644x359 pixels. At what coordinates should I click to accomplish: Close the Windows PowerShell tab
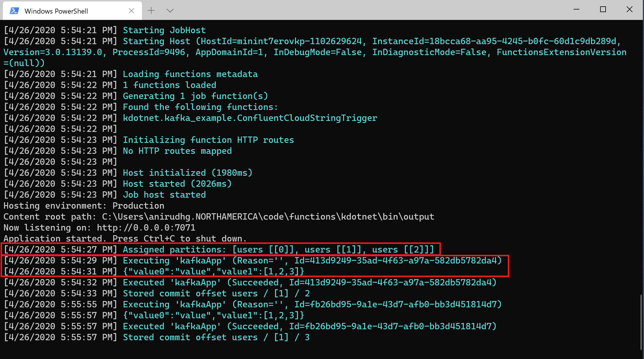coord(132,10)
